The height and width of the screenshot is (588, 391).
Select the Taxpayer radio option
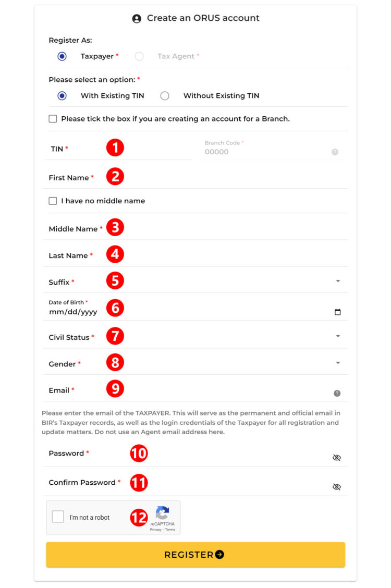pyautogui.click(x=62, y=56)
